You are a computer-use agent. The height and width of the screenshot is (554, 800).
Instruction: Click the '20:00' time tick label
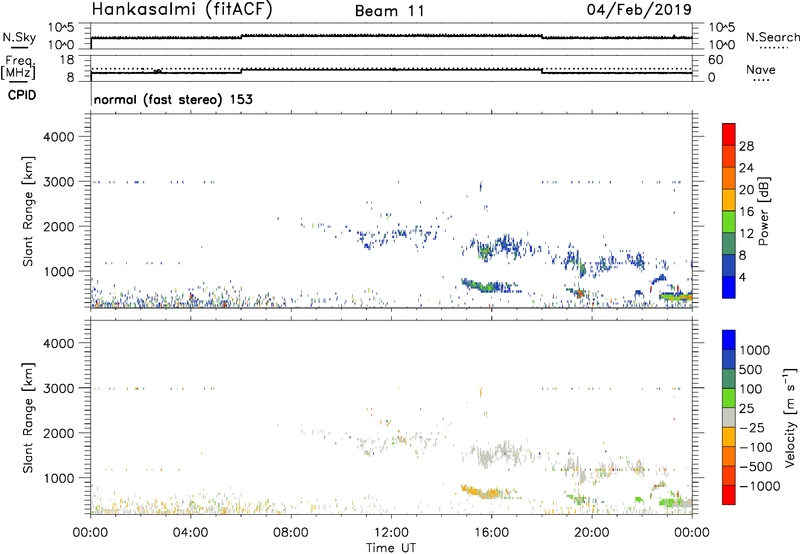click(x=592, y=533)
